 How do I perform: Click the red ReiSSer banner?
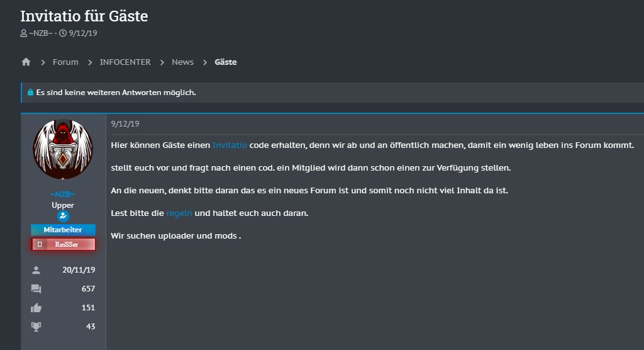[x=63, y=244]
